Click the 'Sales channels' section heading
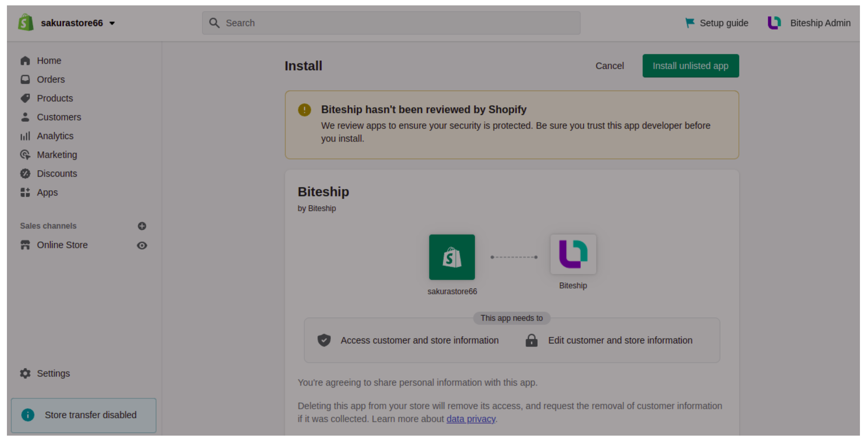868x441 pixels. pyautogui.click(x=48, y=226)
